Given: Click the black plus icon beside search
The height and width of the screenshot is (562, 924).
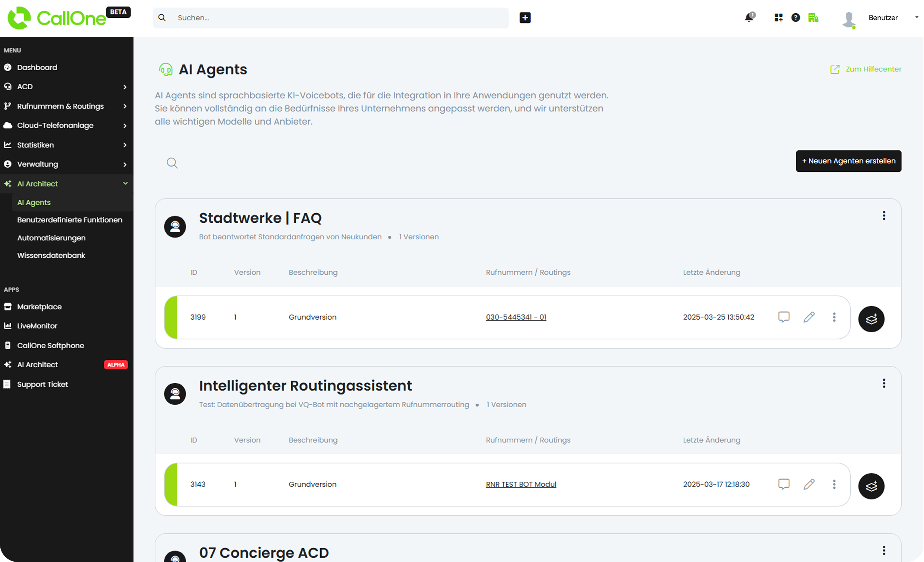Looking at the screenshot, I should [x=525, y=17].
